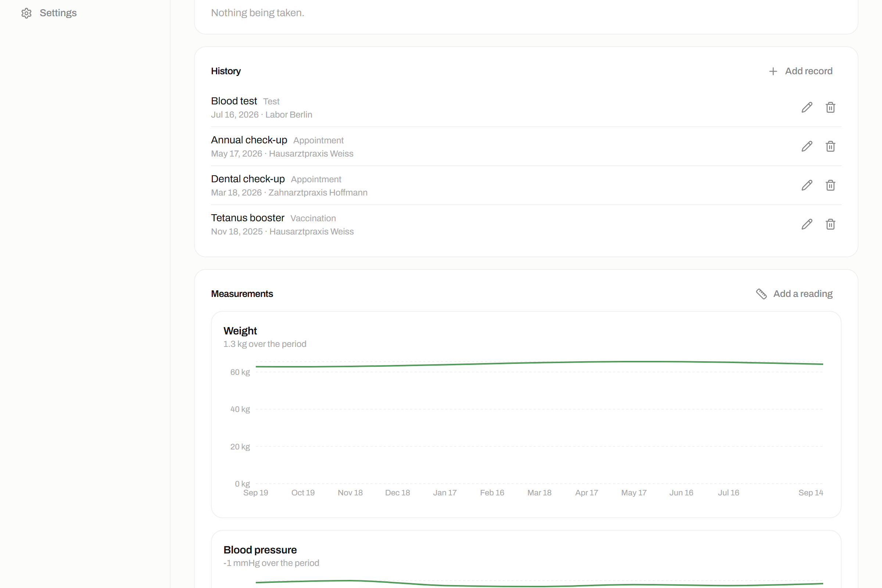Edit the Annual check-up record
This screenshot has height=588, width=882.
point(807,146)
